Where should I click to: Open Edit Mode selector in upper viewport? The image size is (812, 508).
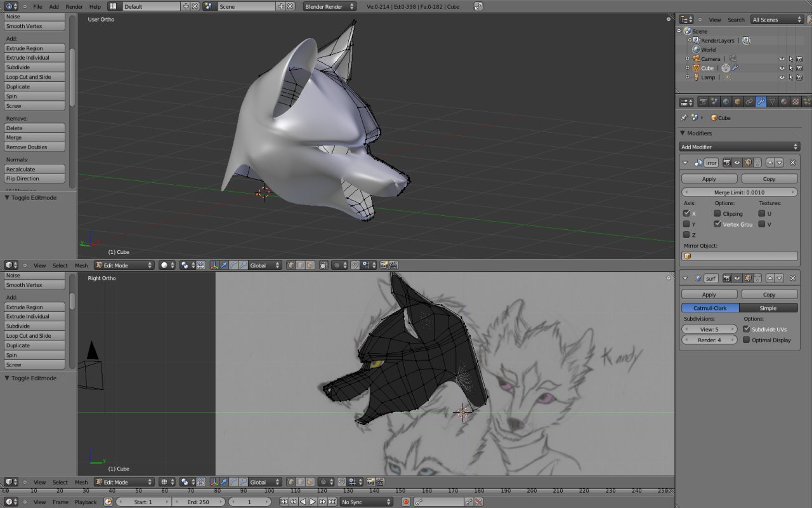[x=124, y=265]
